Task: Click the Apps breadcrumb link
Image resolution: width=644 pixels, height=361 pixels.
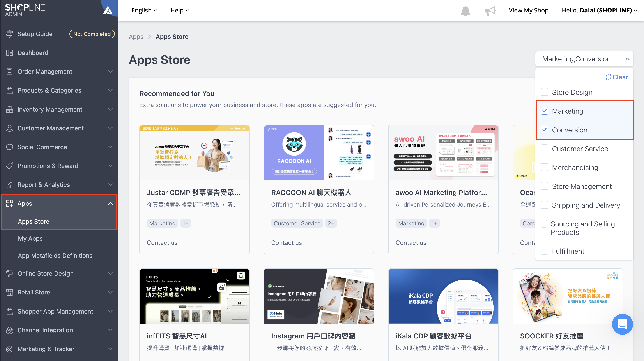Action: (x=136, y=37)
